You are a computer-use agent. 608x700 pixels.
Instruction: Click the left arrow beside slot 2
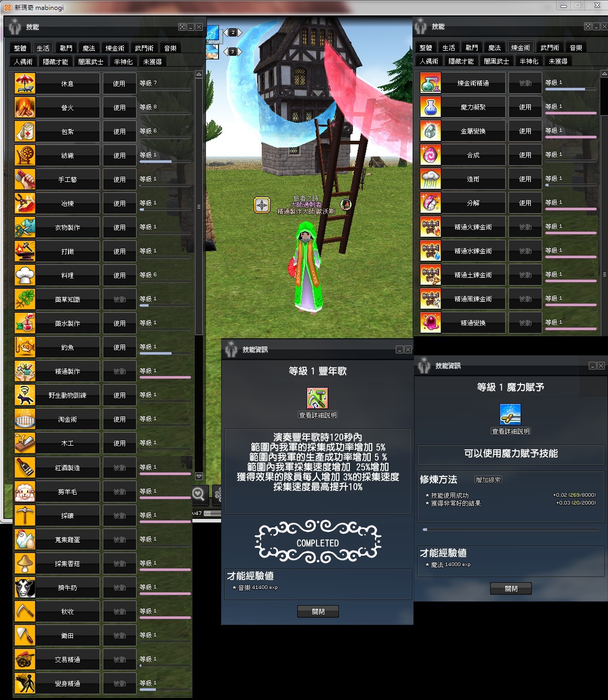tap(225, 32)
